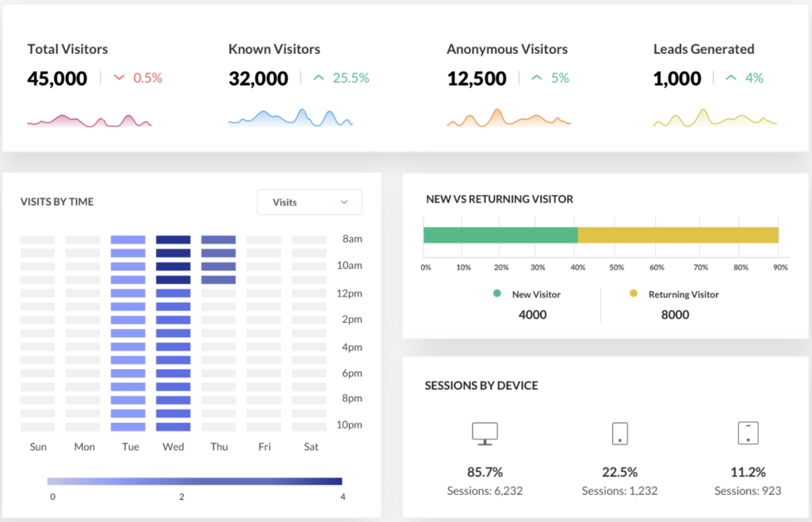Open the Visits dropdown selector
Screen dimensions: 812x522
click(309, 202)
